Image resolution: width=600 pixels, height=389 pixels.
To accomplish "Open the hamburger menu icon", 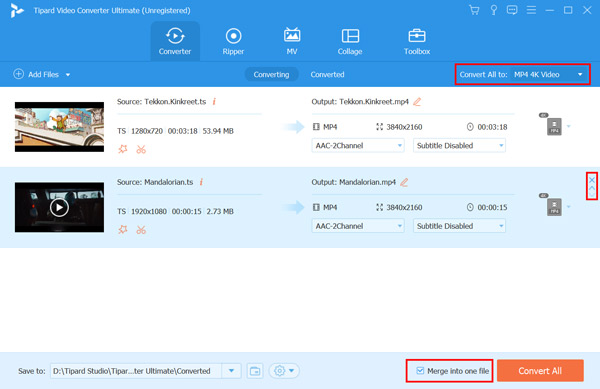I will pos(531,10).
